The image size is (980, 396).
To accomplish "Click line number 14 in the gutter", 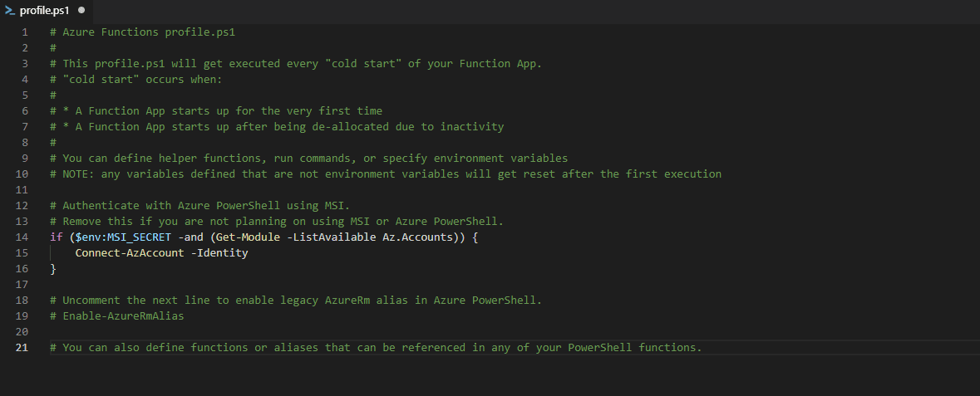I will 22,237.
